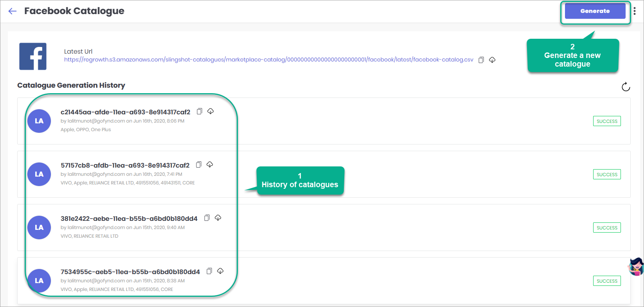Select catalogue title 381e2422-aebe-11ea-b55b-a6bd0b180dd4
This screenshot has height=307, width=644.
129,219
